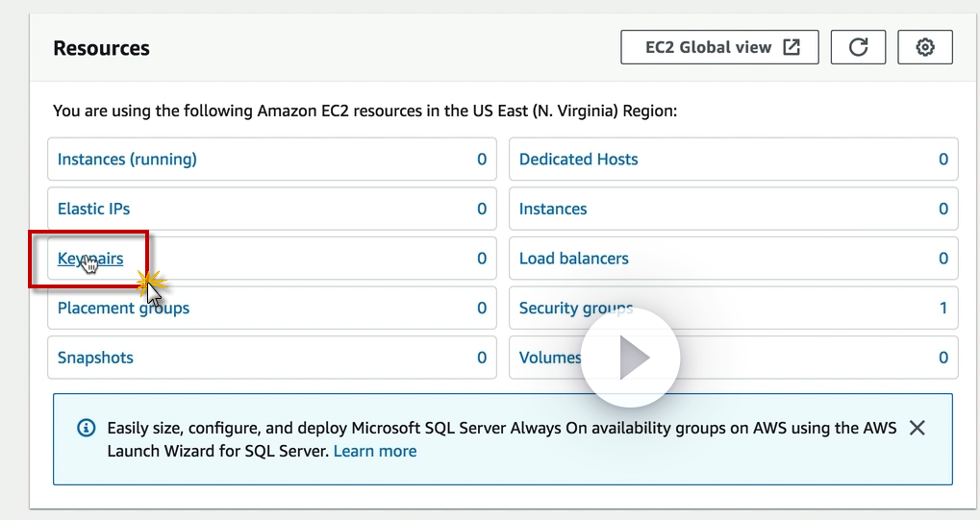Screen dimensions: 980x520
Task: Open the Dedicated Hosts link
Action: 578,160
